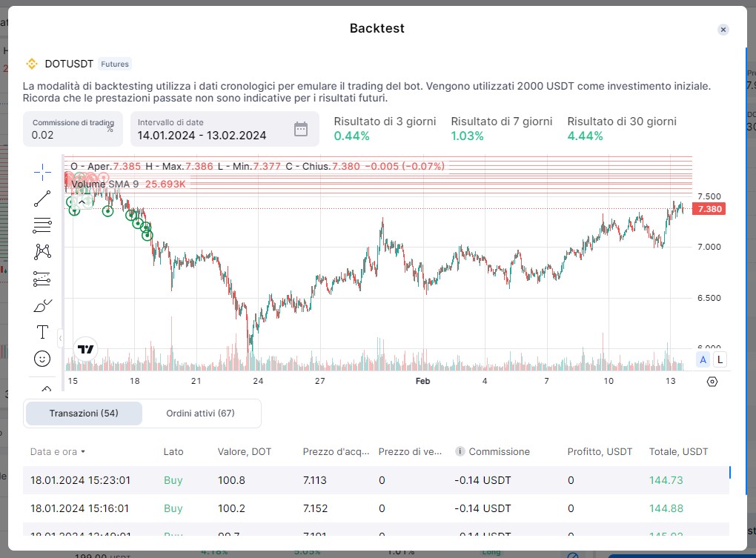The width and height of the screenshot is (756, 558).
Task: Activate the Text annotation tool
Action: [x=42, y=332]
